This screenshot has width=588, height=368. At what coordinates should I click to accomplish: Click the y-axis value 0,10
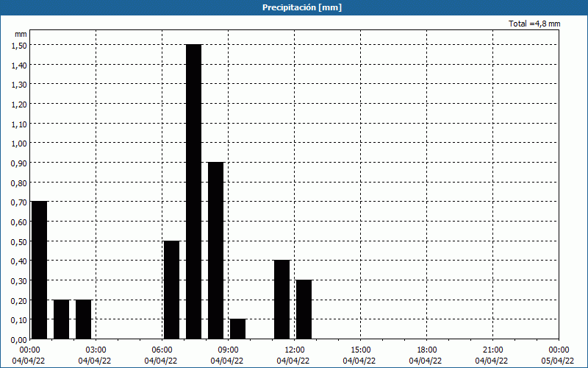pyautogui.click(x=19, y=320)
